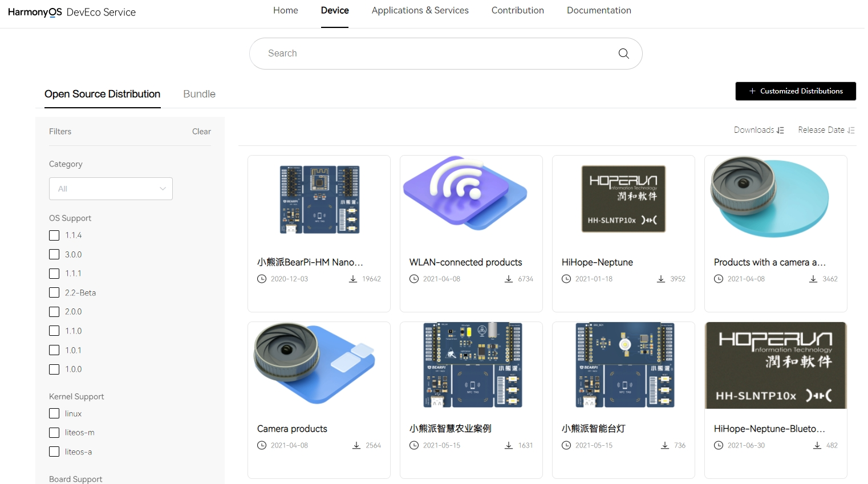Click 小熊派智慧农业案例 board thumbnail

click(473, 365)
